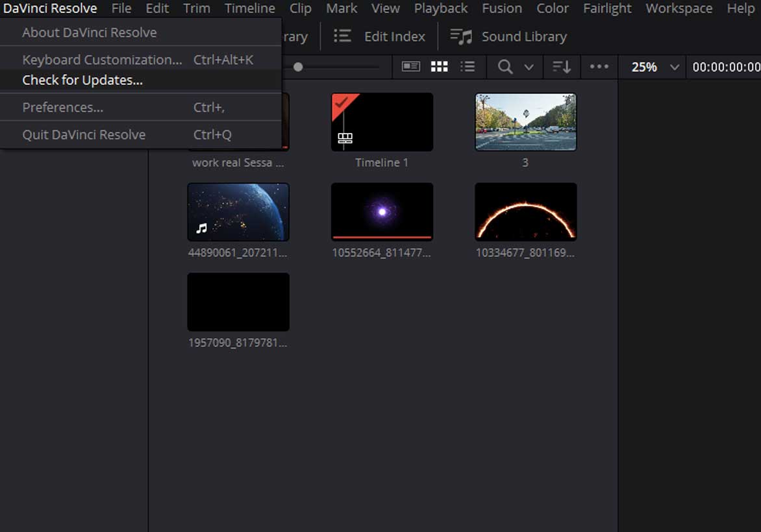
Task: Open the Edit menu
Action: (157, 8)
